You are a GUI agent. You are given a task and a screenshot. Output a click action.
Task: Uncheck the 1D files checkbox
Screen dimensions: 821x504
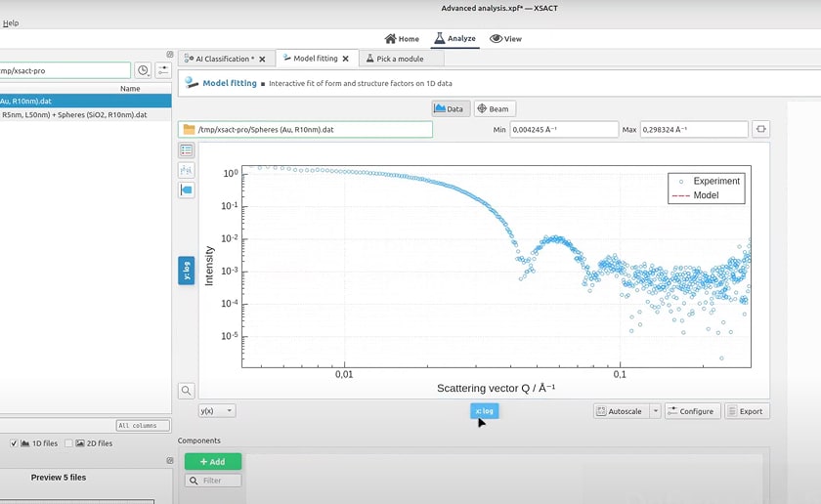[13, 443]
